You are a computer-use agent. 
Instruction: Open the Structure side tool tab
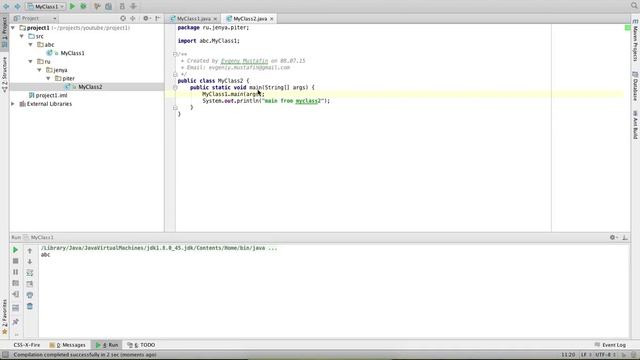click(4, 74)
